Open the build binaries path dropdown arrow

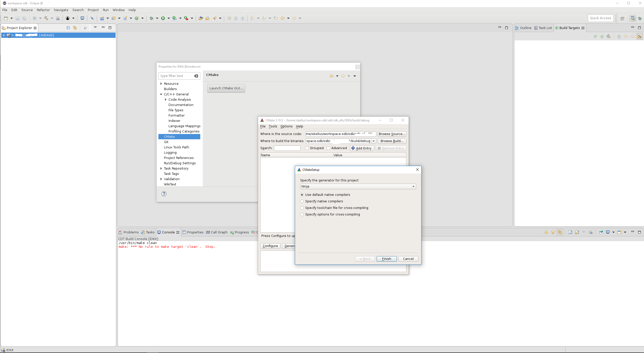point(374,141)
